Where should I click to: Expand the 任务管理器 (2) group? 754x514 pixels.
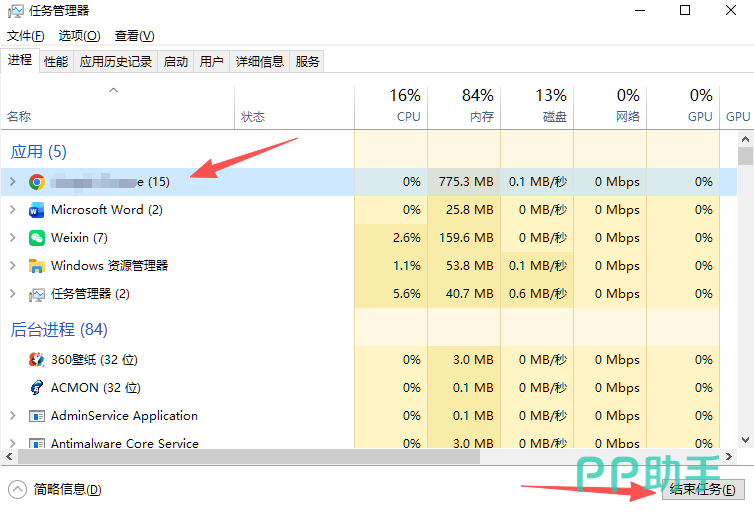click(13, 294)
